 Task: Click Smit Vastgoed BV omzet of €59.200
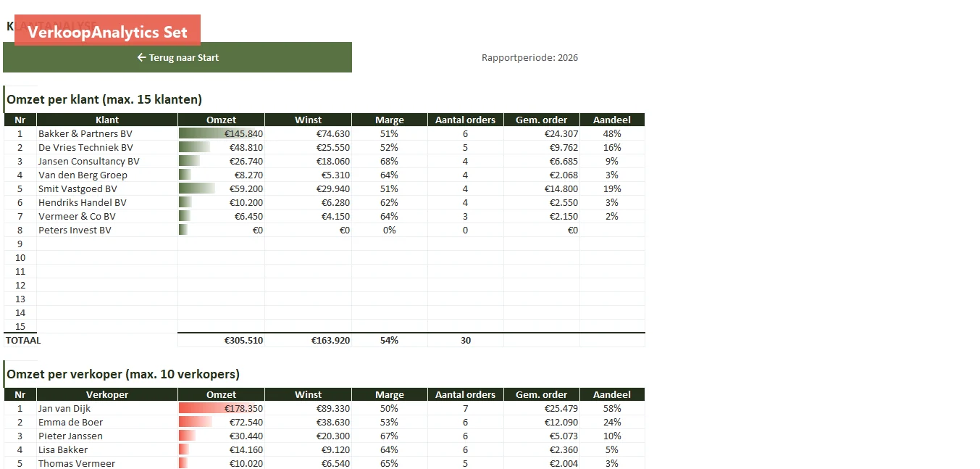pos(221,188)
